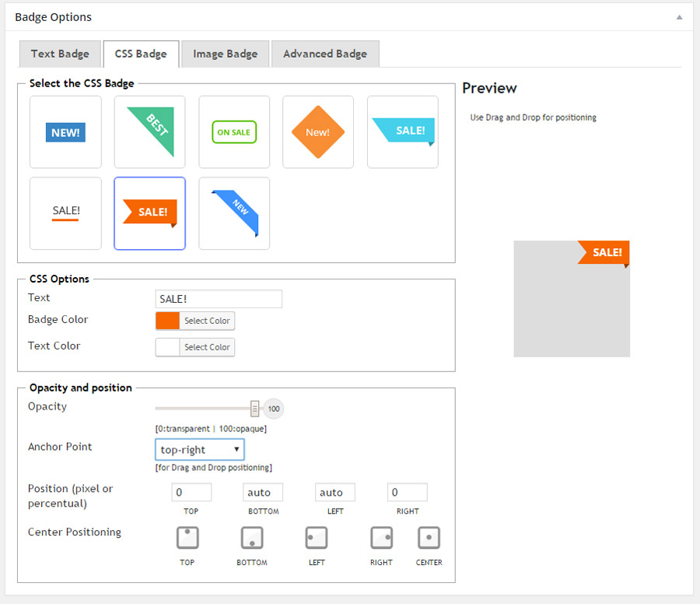Choose the blue diagonal NEW ribbon badge
This screenshot has height=604, width=700.
coord(234,213)
